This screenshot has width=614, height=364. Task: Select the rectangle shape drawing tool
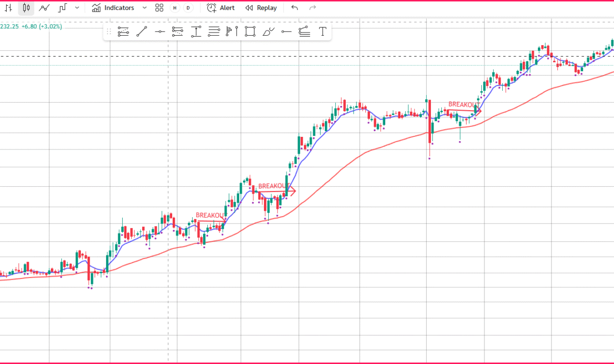(x=250, y=31)
